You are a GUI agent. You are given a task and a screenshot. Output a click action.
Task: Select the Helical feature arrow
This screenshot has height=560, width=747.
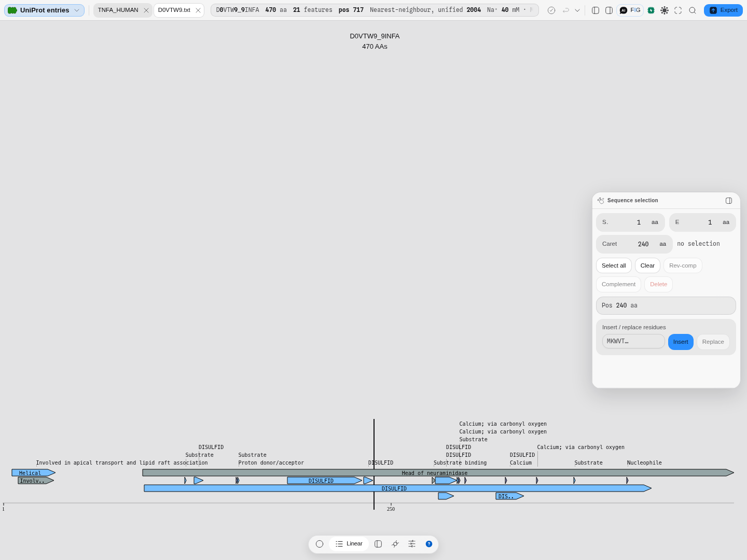click(x=33, y=473)
